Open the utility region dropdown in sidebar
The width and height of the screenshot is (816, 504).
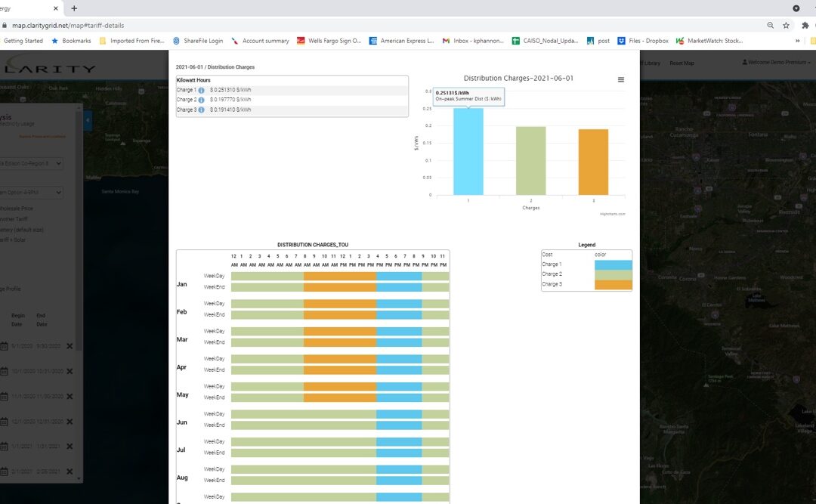(31, 163)
